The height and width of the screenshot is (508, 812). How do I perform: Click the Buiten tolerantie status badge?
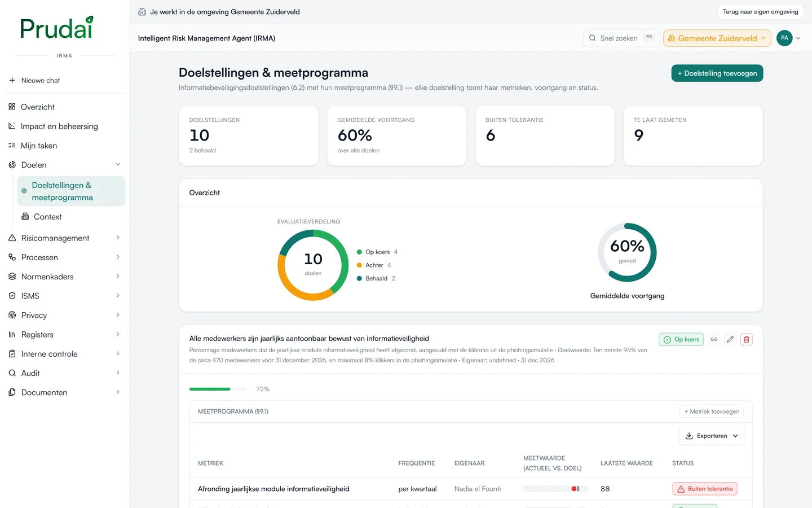[705, 489]
